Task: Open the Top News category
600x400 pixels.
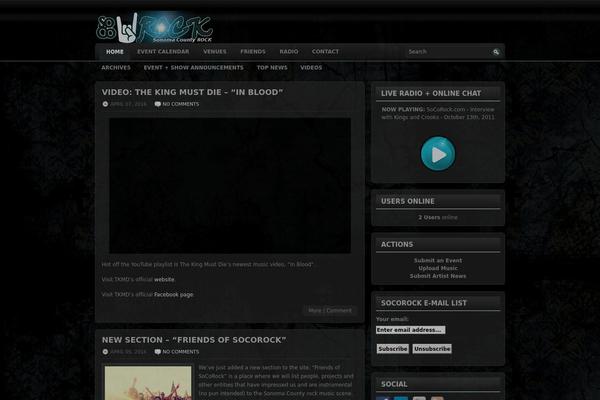Action: point(272,68)
